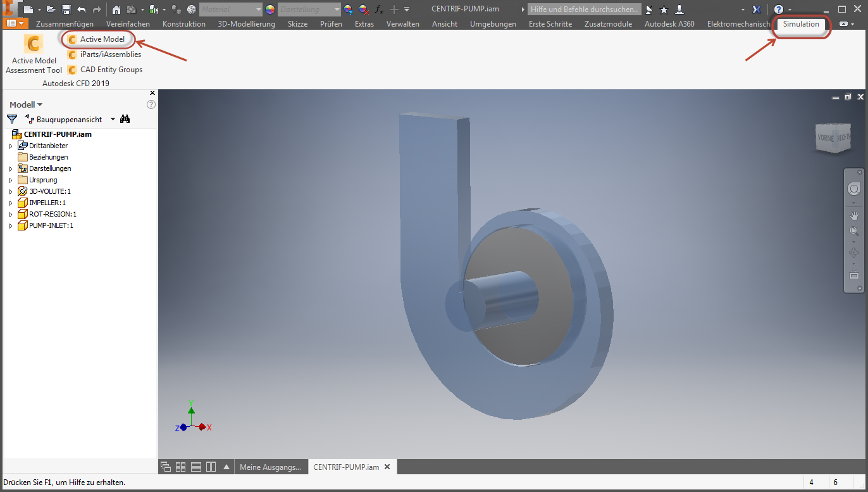
Task: Activate the Zoom tool in navigation bar
Action: coord(853,232)
